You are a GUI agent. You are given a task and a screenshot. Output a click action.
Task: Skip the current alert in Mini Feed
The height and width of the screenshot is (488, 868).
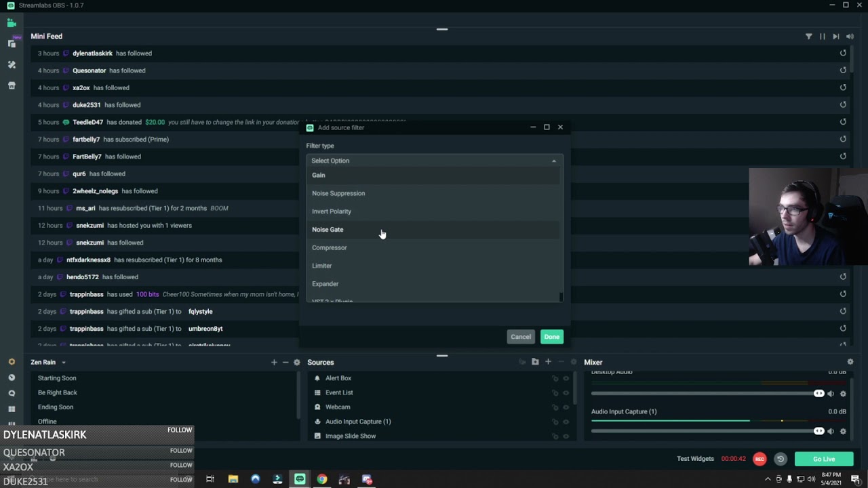click(836, 37)
